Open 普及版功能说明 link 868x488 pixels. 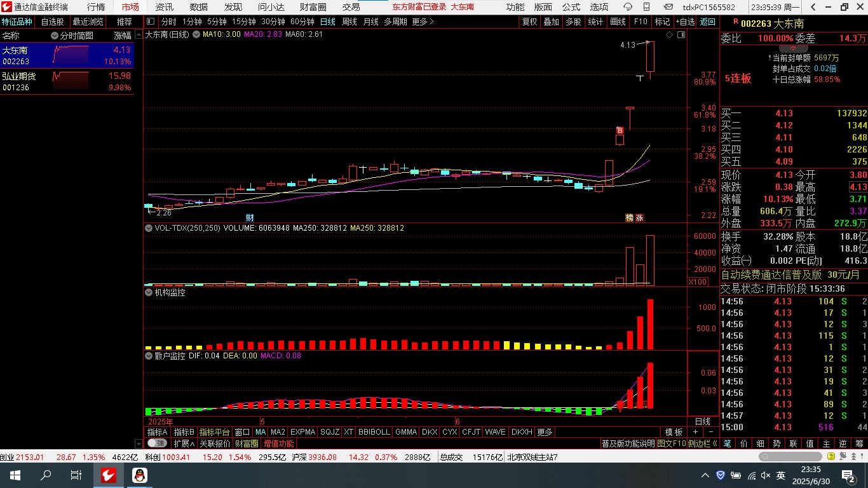628,444
